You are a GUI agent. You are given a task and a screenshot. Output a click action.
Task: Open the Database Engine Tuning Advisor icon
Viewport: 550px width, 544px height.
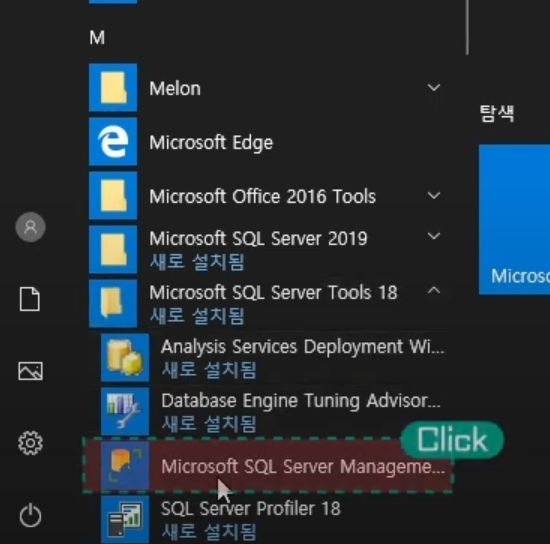(125, 412)
